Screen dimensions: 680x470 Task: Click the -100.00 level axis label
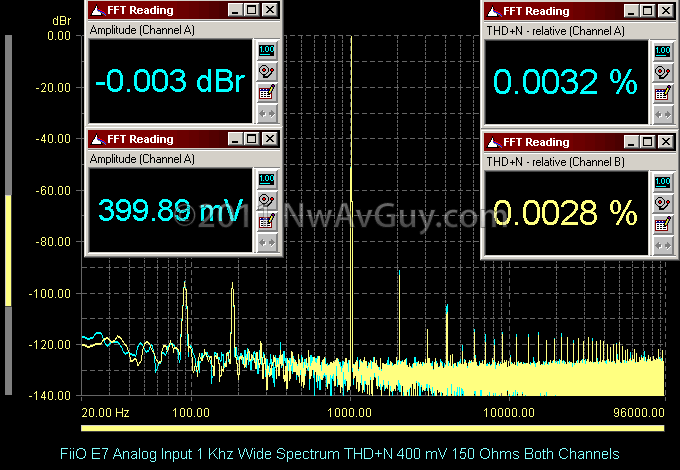tap(49, 294)
